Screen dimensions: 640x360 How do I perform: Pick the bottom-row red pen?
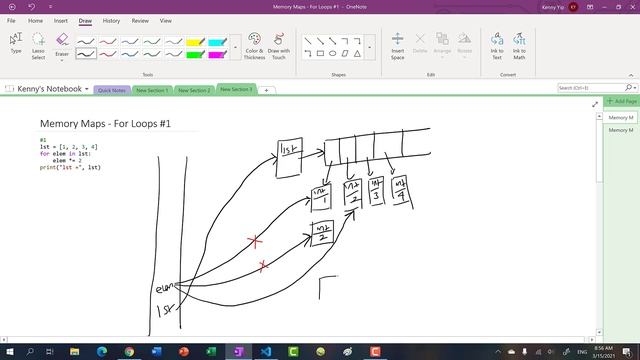coord(108,54)
